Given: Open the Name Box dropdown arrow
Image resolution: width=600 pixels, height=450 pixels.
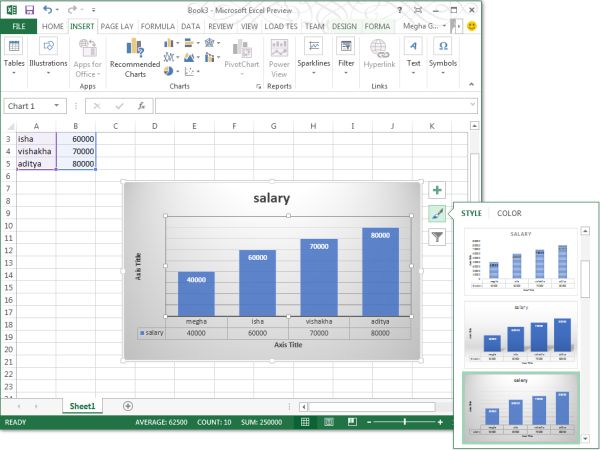Looking at the screenshot, I should click(57, 106).
